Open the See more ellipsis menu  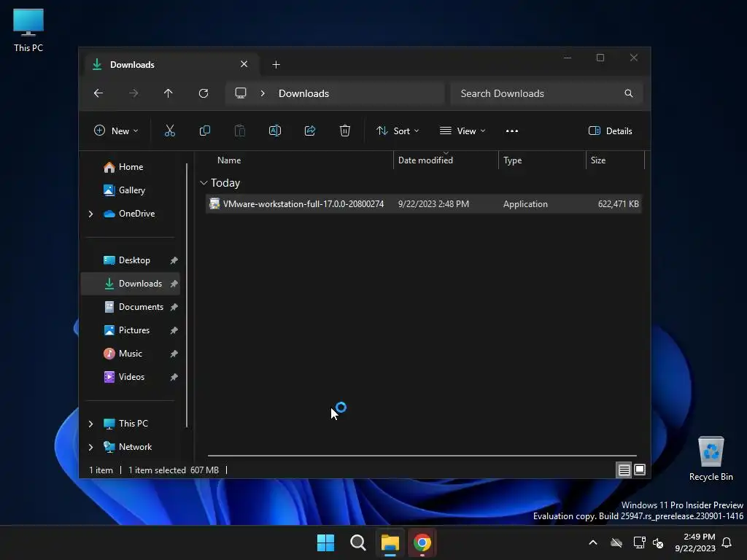[x=511, y=131]
